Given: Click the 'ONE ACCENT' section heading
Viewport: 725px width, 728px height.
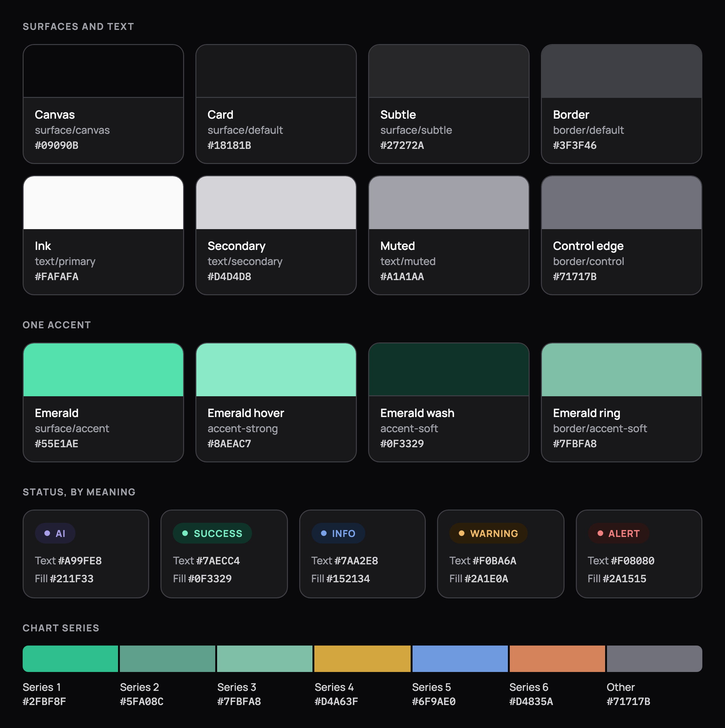Looking at the screenshot, I should coord(57,325).
